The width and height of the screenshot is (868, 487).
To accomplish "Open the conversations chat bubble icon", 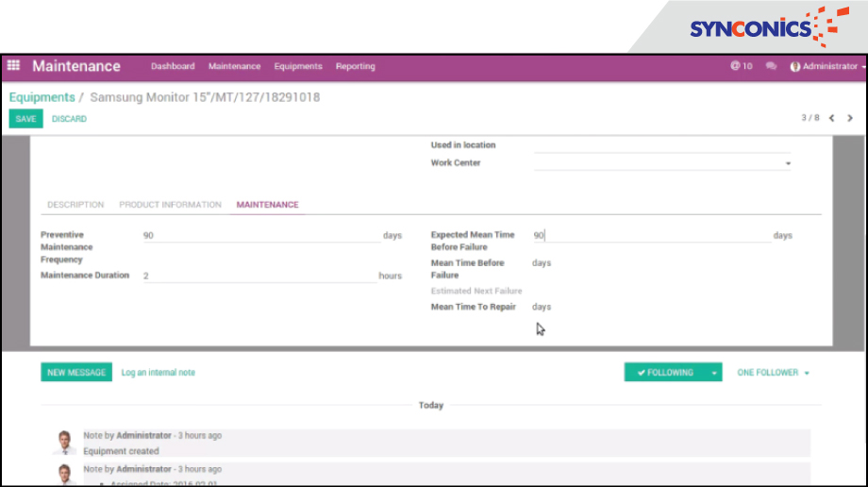I will coord(771,66).
